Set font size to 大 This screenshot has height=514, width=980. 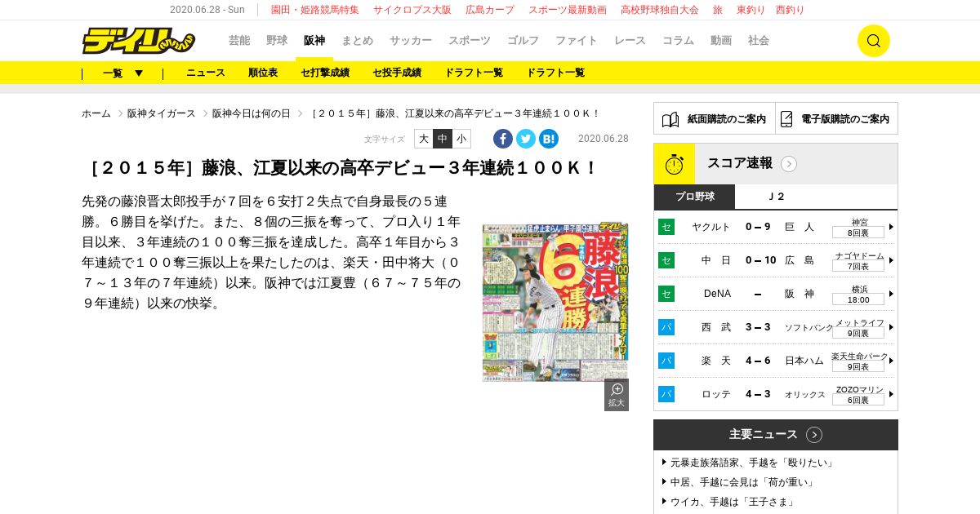pyautogui.click(x=424, y=139)
